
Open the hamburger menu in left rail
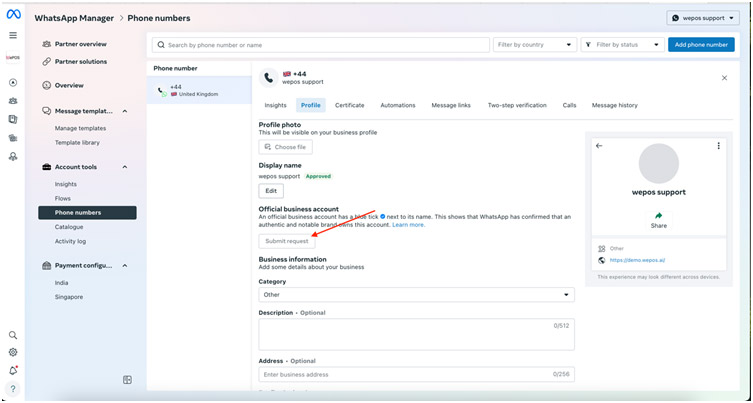13,35
